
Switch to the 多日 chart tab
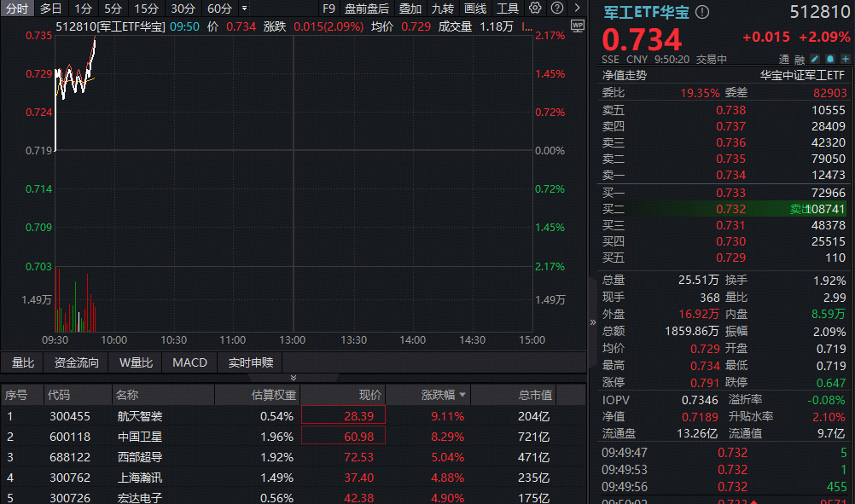(50, 9)
